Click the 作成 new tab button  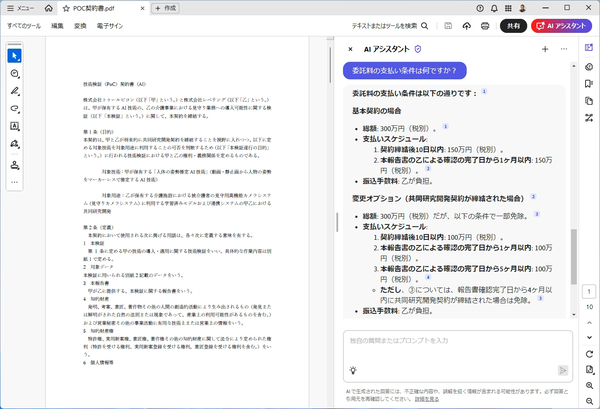click(x=165, y=7)
